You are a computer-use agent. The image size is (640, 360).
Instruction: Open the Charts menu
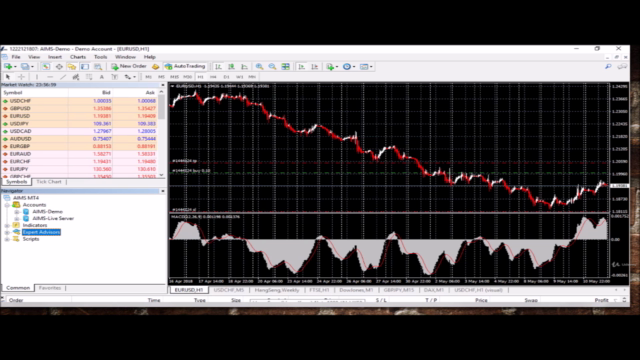(x=78, y=57)
